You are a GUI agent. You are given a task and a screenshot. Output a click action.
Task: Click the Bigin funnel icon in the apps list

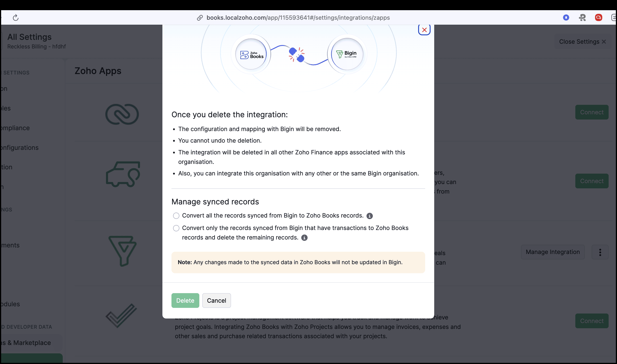[123, 251]
